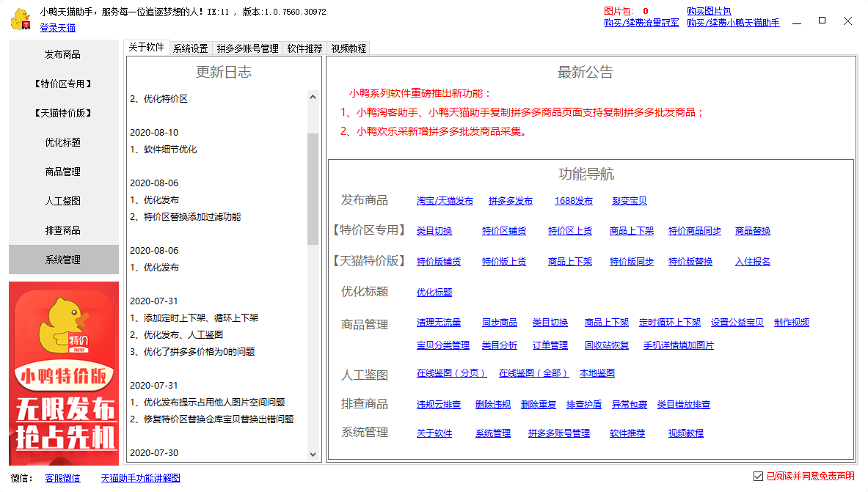Image resolution: width=868 pixels, height=492 pixels.
Task: Click the 小鸭特价版 red promo banner
Action: click(x=64, y=373)
